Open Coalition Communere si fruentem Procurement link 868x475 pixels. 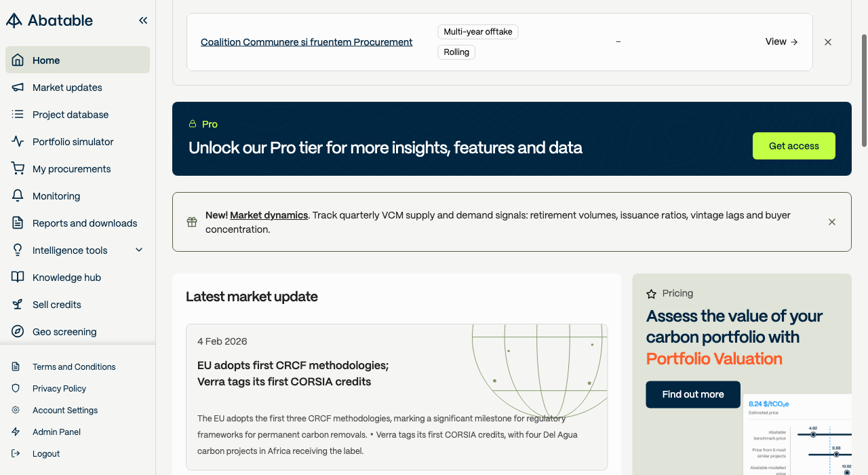pyautogui.click(x=307, y=42)
